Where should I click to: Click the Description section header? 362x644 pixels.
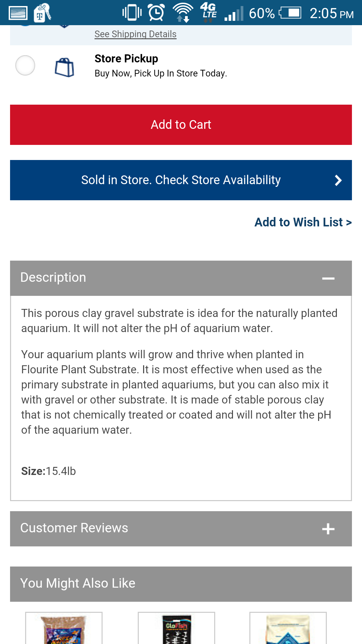[x=181, y=278]
